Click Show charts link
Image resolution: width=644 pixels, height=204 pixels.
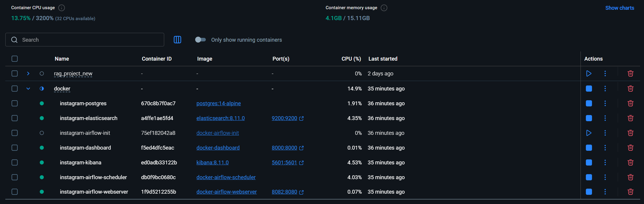tap(619, 8)
